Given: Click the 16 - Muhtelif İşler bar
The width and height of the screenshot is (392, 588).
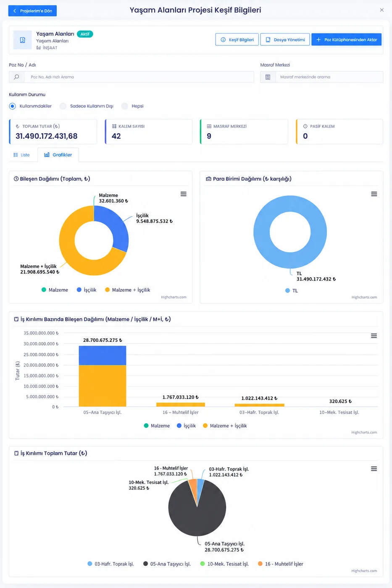Looking at the screenshot, I should coord(181,404).
